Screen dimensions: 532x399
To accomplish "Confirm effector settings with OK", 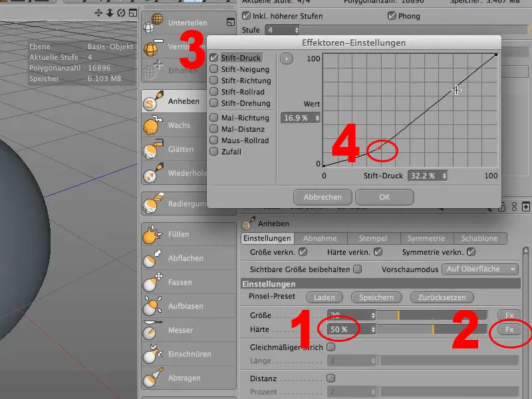I will [384, 197].
